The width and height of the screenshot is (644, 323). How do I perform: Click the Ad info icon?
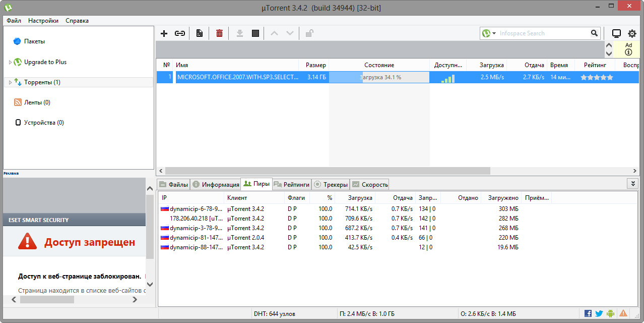coord(628,52)
